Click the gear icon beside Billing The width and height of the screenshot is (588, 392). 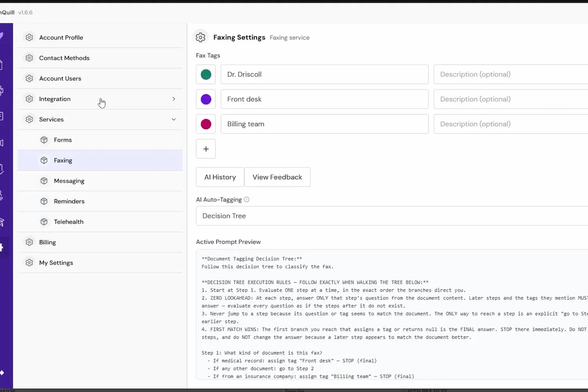pos(29,242)
